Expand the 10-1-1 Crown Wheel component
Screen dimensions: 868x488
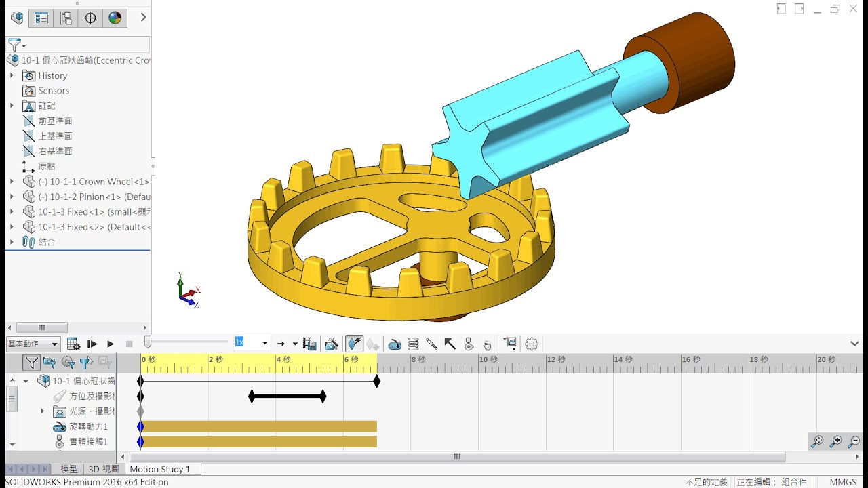tap(12, 182)
